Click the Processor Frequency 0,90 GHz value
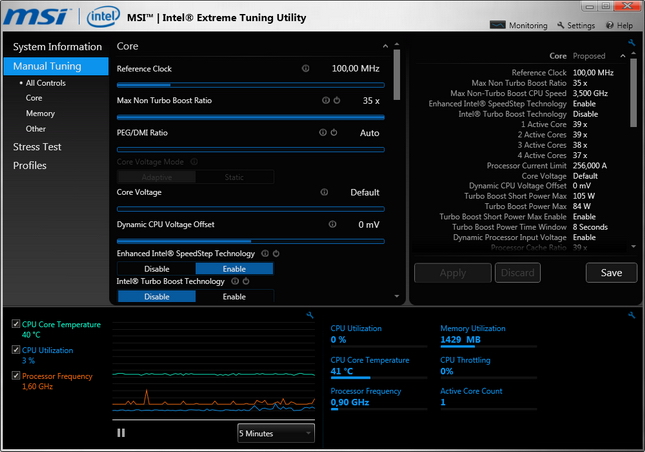The image size is (645, 452). point(350,402)
